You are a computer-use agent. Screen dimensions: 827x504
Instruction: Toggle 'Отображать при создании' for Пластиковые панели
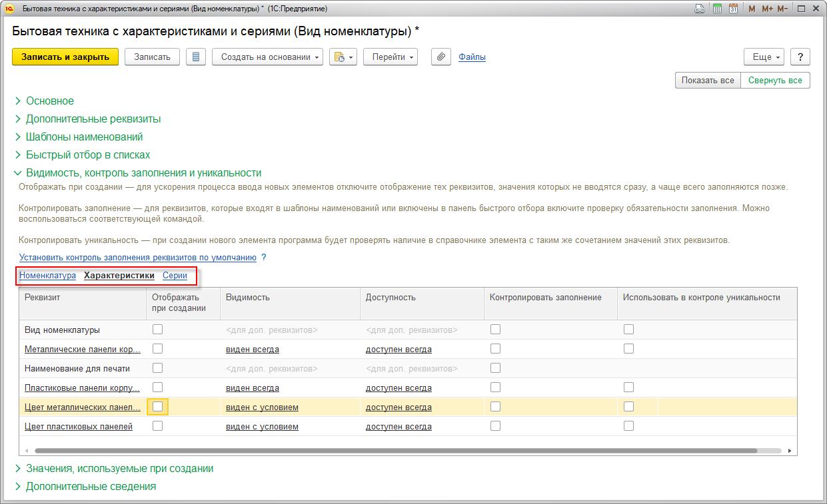(157, 387)
